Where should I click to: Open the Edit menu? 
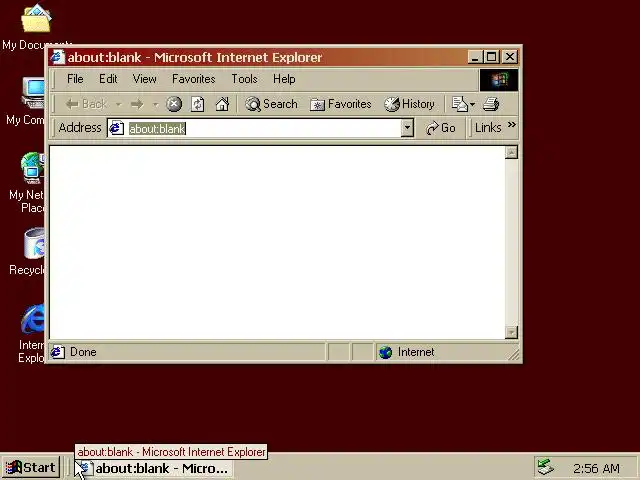click(x=108, y=79)
